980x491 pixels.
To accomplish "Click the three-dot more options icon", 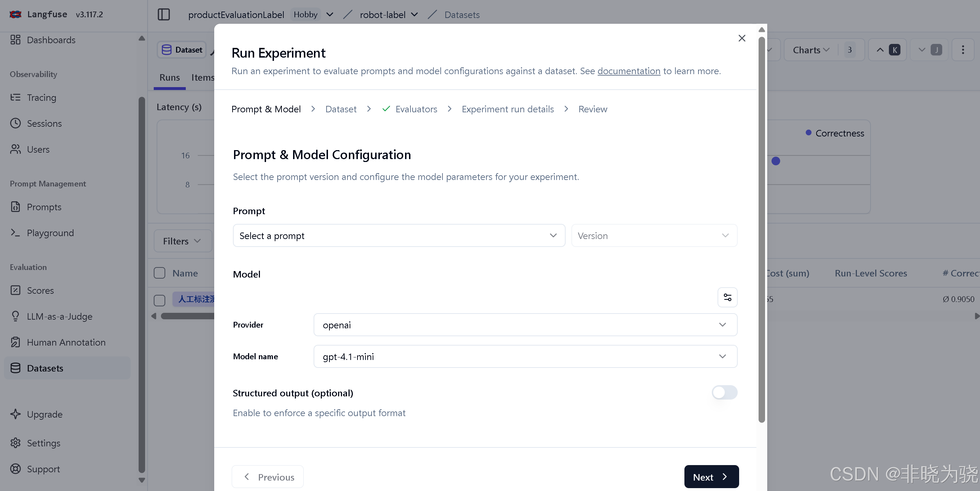I will point(962,50).
